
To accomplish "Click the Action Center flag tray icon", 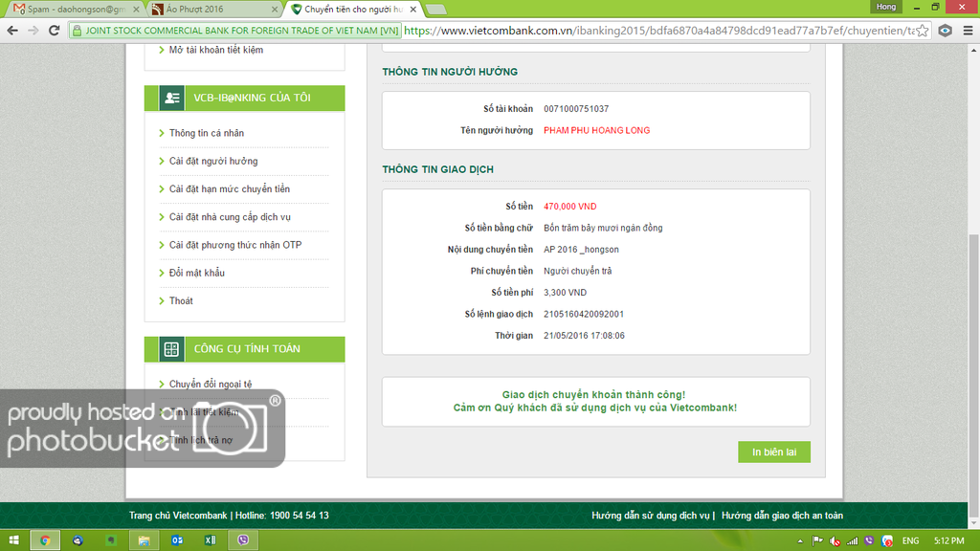I will pos(817,541).
